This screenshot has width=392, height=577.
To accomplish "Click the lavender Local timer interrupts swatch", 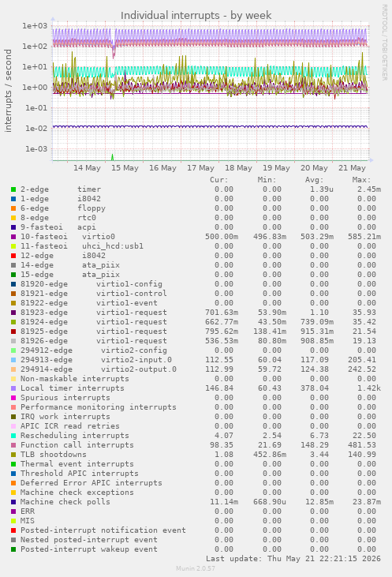I will point(13,388).
